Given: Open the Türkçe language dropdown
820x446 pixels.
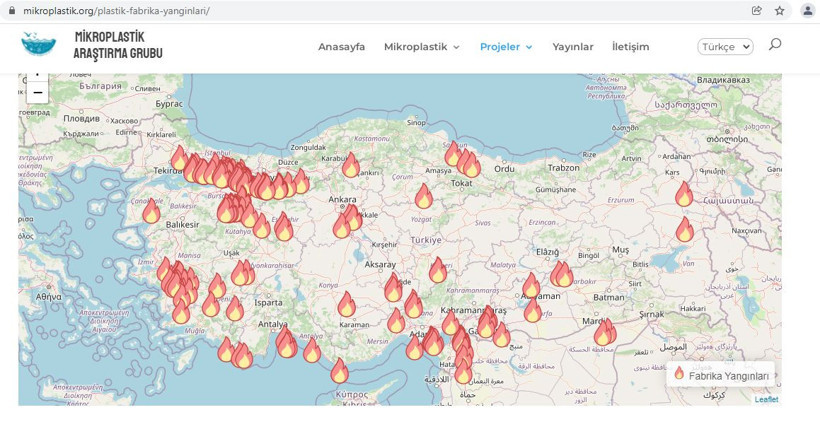Looking at the screenshot, I should point(725,47).
